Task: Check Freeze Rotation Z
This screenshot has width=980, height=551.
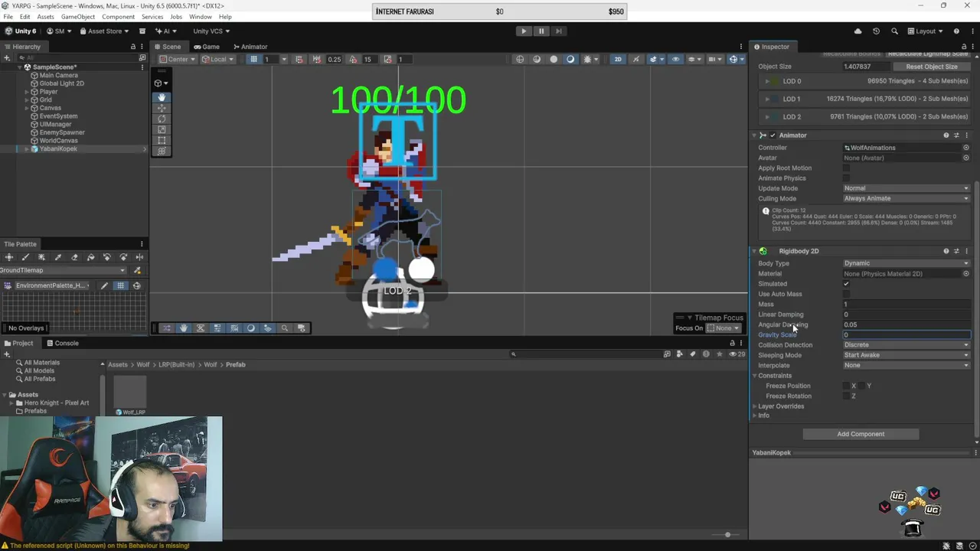Action: pos(846,396)
